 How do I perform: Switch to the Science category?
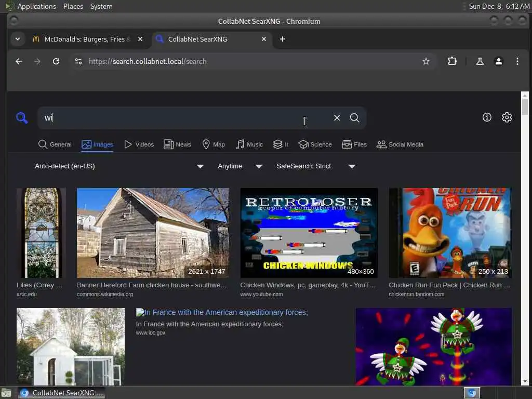315,144
